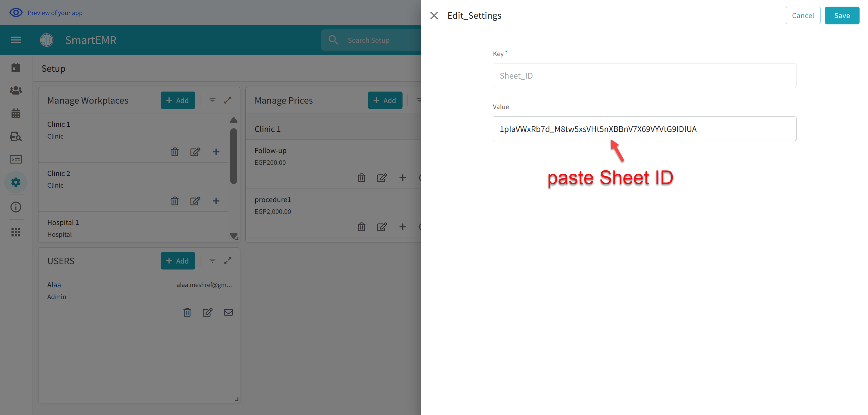Screen dimensions: 868x415
Task: Open the info icon in the sidebar
Action: click(x=15, y=207)
